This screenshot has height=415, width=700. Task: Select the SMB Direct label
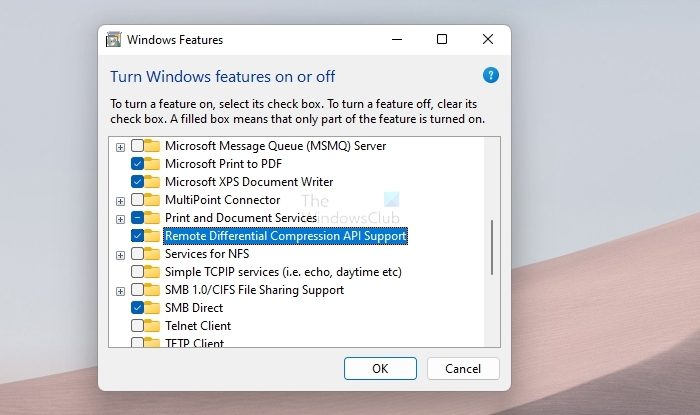194,308
